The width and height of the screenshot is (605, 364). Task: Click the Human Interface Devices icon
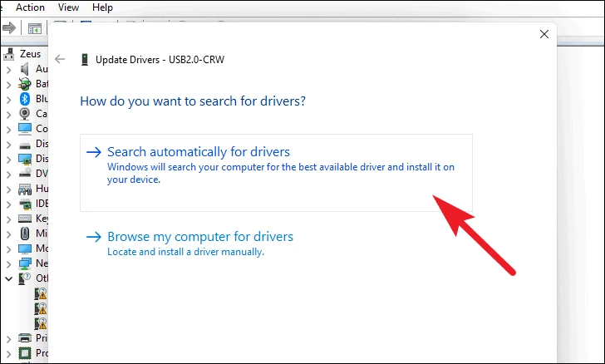pos(25,189)
